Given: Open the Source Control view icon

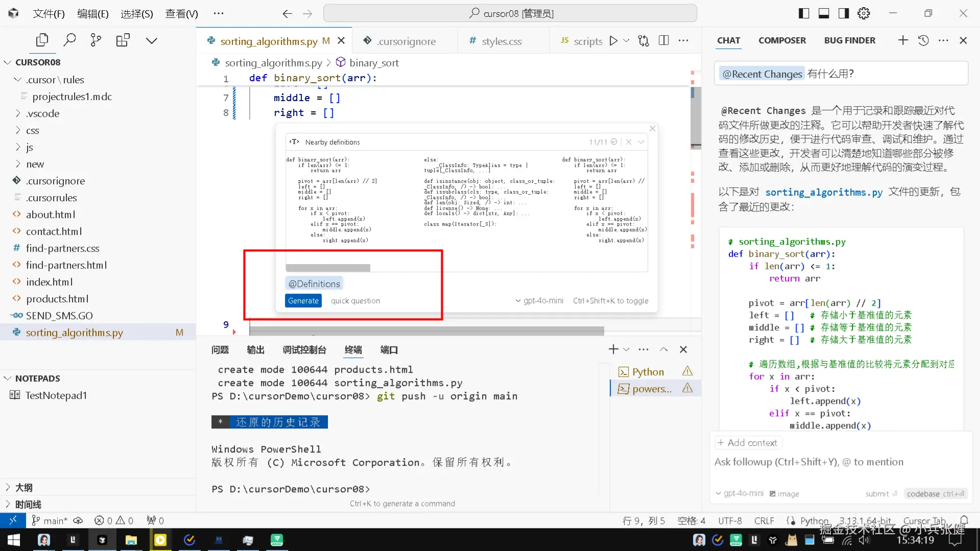Looking at the screenshot, I should tap(96, 40).
